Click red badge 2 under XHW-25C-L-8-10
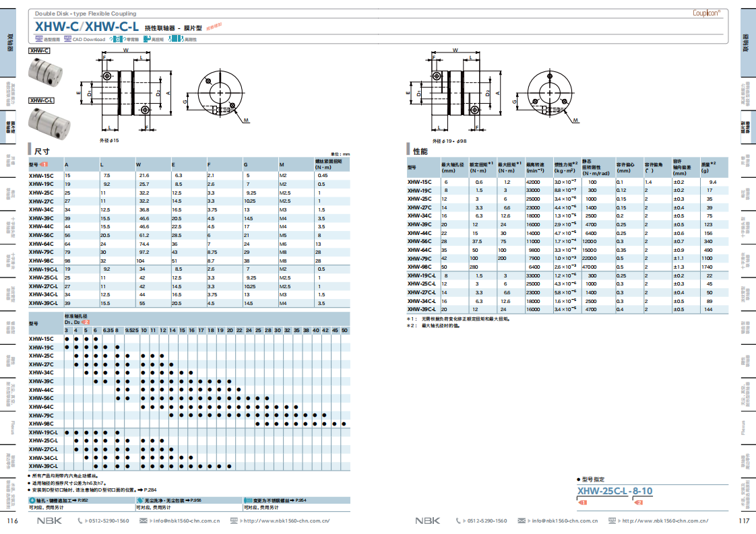 coord(638,502)
